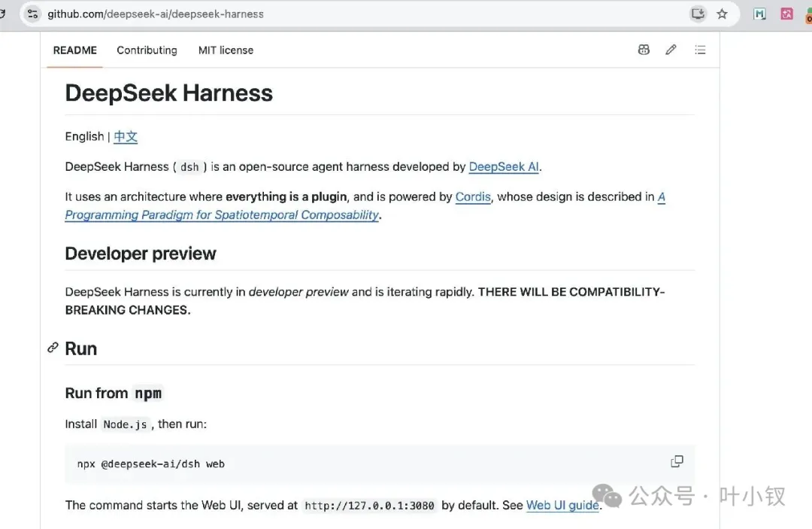Switch to the MIT license tab
Screen dimensions: 812x529
tap(226, 50)
